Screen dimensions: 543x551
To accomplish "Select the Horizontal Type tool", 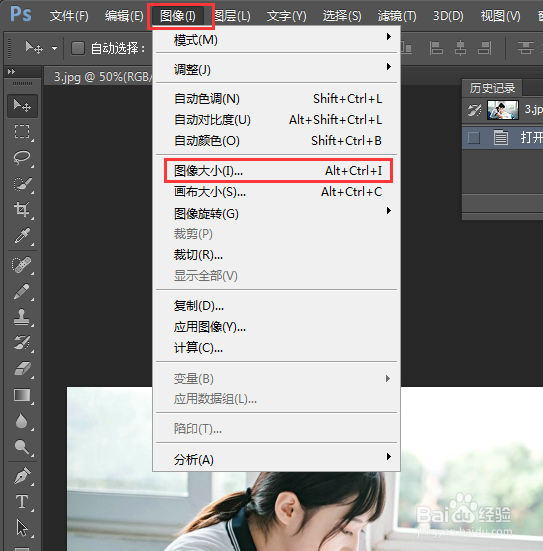I will [22, 502].
